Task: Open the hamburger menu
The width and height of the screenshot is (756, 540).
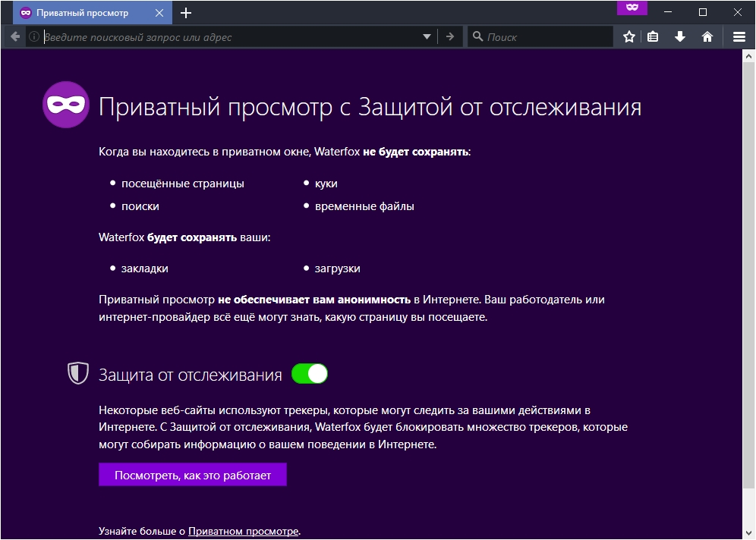Action: pos(739,36)
